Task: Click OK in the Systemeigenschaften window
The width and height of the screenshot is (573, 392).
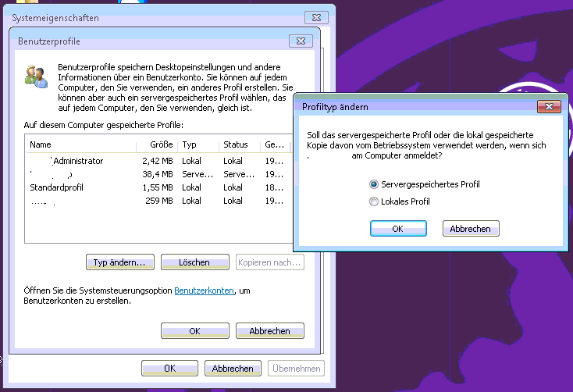Action: 169,369
